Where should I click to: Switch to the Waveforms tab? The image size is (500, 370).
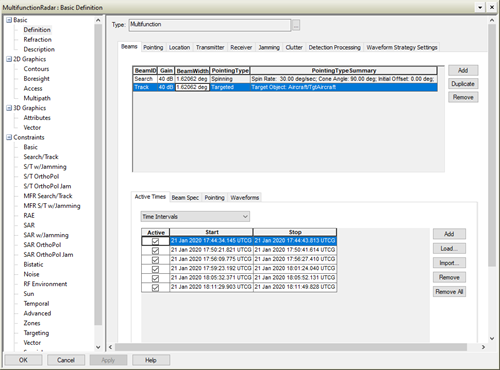pyautogui.click(x=245, y=198)
